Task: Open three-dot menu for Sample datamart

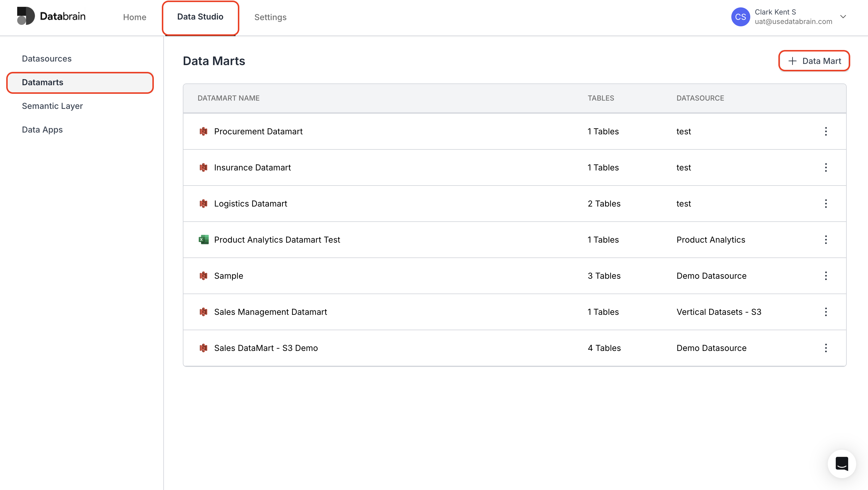Action: 825,276
